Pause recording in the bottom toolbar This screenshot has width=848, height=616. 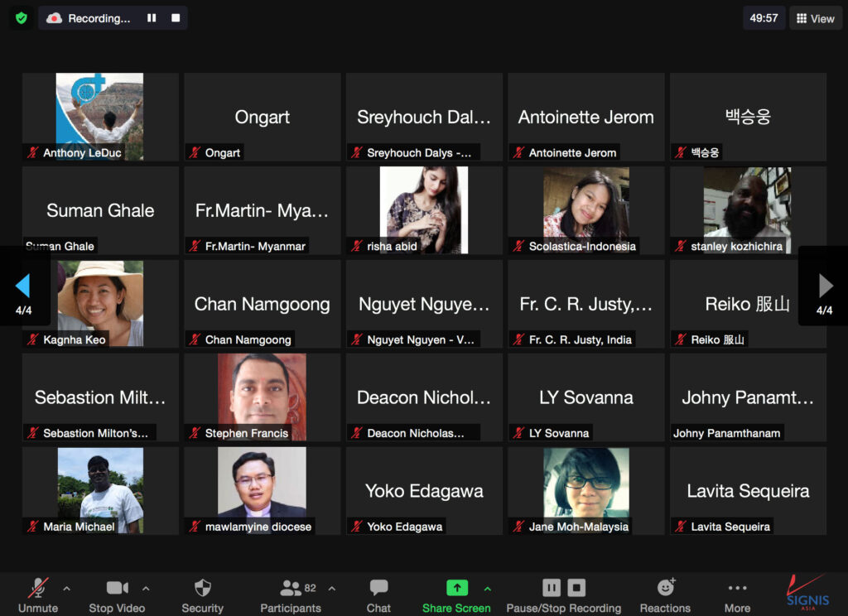point(552,588)
